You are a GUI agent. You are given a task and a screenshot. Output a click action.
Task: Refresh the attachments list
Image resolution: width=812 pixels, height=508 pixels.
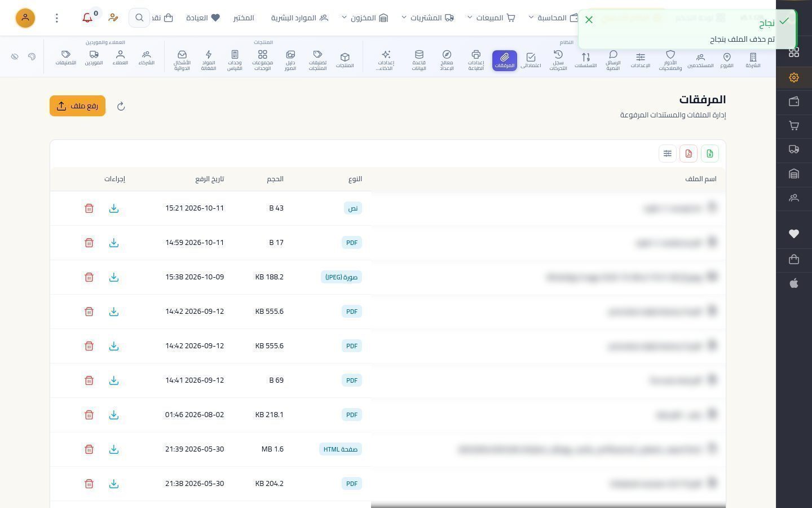click(121, 106)
